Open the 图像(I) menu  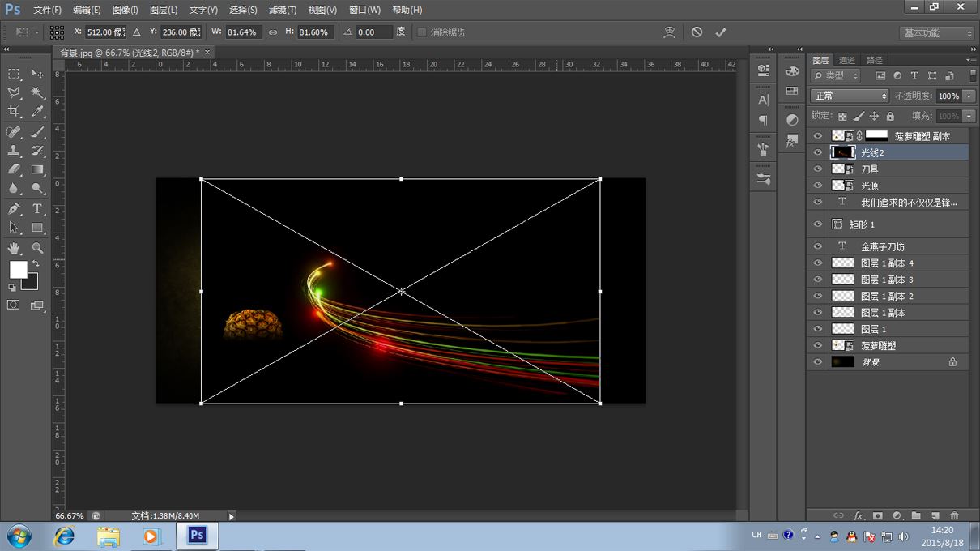pos(125,10)
